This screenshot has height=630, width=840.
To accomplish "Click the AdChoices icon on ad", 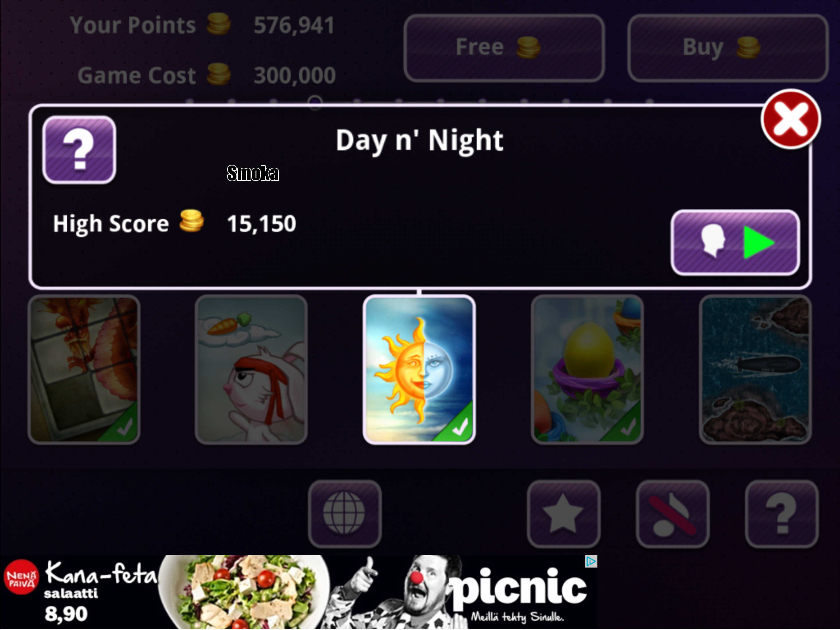I will (591, 562).
